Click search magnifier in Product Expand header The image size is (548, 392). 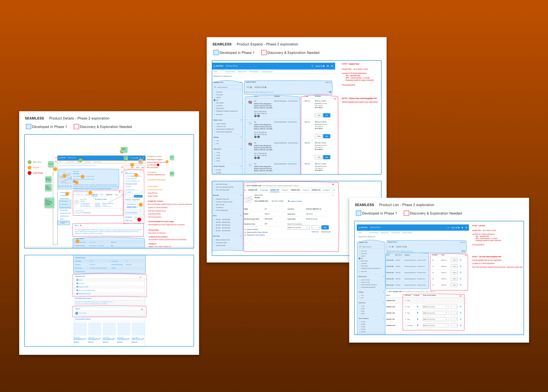(x=312, y=66)
